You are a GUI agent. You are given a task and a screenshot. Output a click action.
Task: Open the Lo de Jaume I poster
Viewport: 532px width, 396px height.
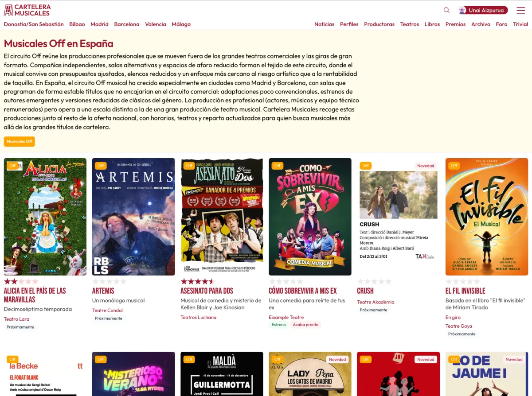(487, 374)
